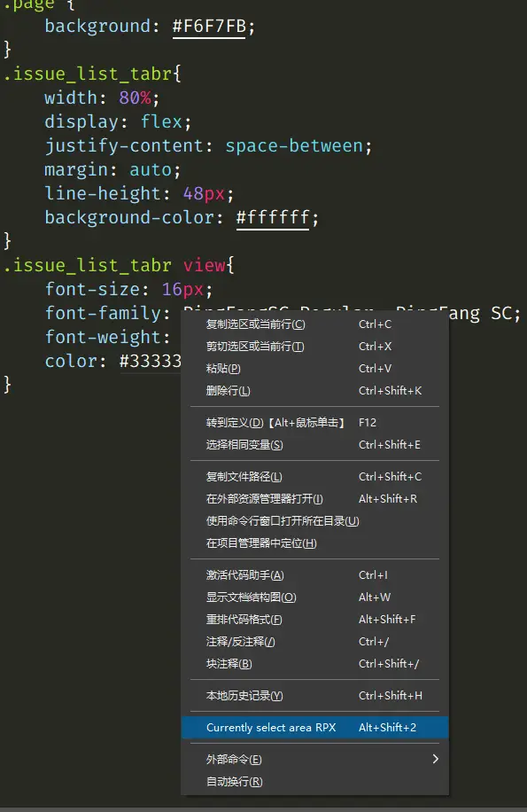Choose 注释/反注释 menu entry

[x=314, y=642]
